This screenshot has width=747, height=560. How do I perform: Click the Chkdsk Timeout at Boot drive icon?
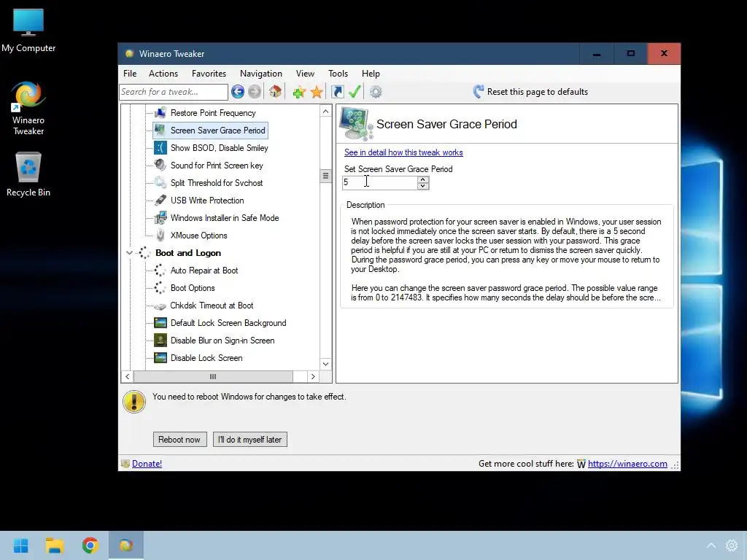click(x=160, y=306)
